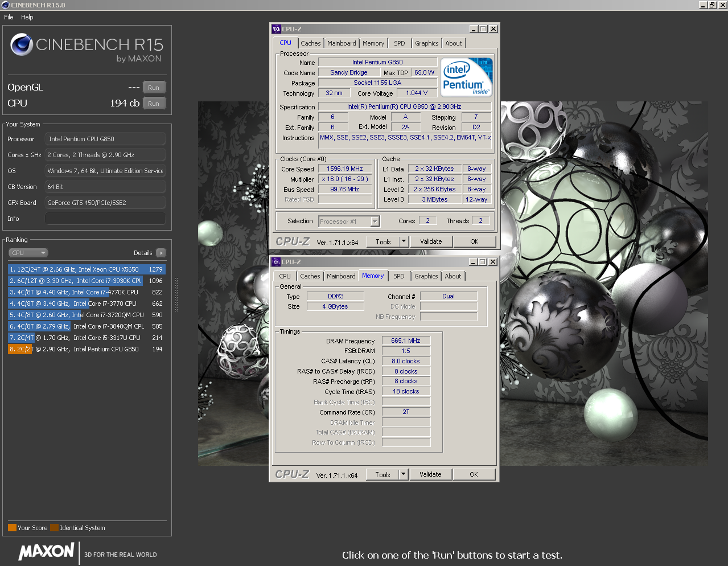Viewport: 728px width, 566px height.
Task: Click the Cinebench logo sphere icon
Action: (x=22, y=44)
